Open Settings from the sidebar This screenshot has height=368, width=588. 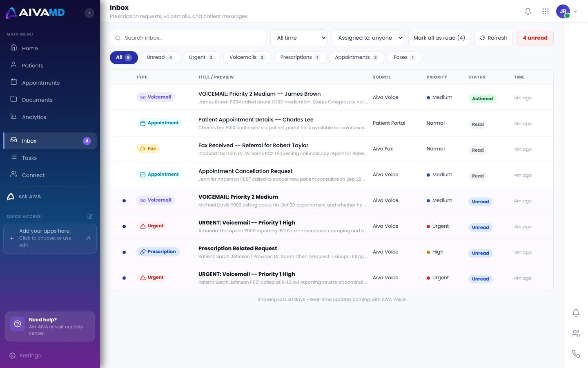click(x=50, y=356)
